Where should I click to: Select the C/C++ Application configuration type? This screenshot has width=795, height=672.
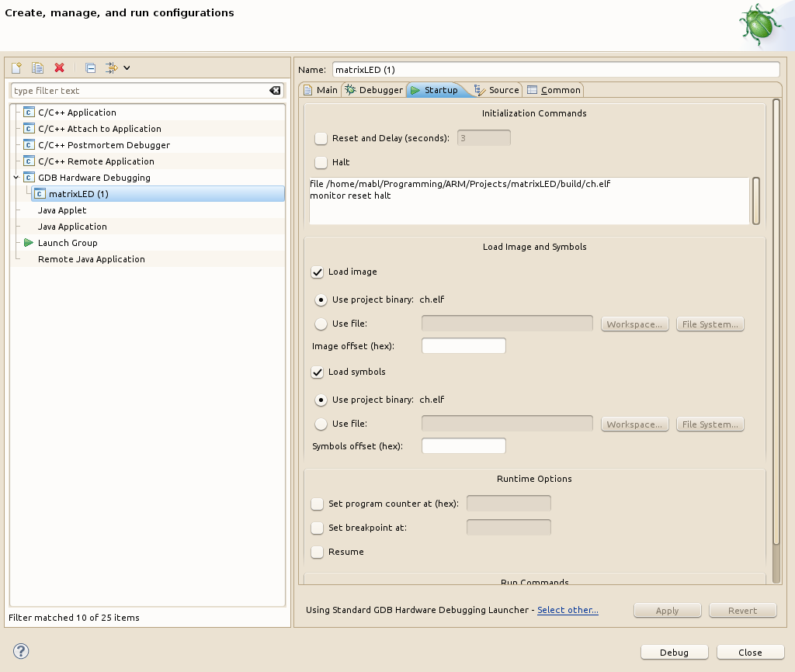[77, 113]
